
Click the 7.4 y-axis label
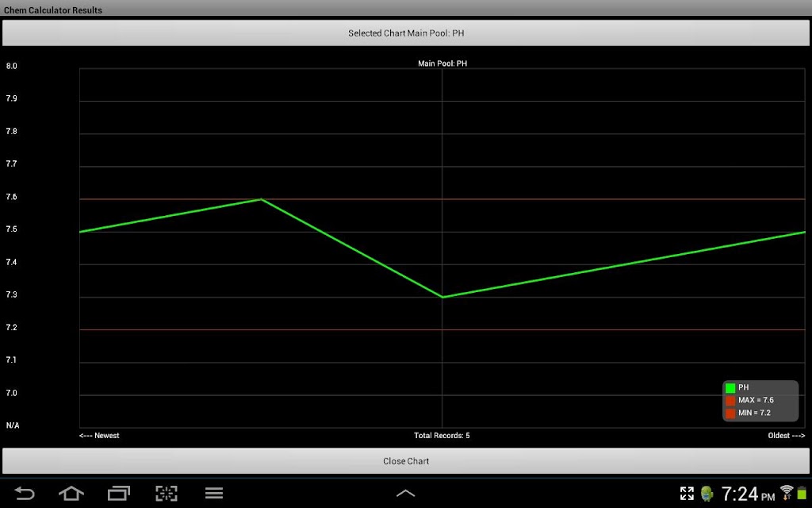click(11, 262)
